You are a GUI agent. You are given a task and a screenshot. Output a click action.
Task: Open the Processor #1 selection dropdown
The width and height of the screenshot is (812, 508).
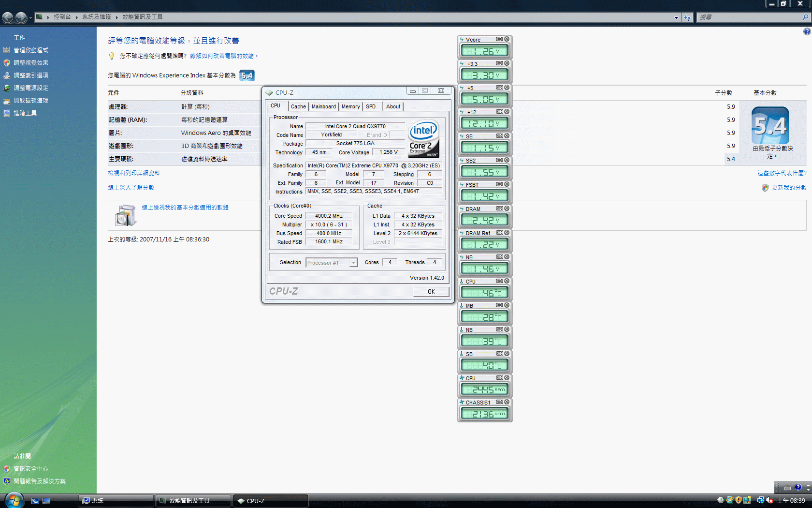[353, 263]
